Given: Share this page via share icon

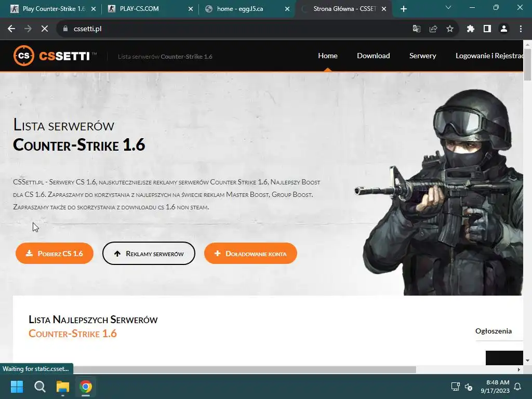Looking at the screenshot, I should pos(433,29).
